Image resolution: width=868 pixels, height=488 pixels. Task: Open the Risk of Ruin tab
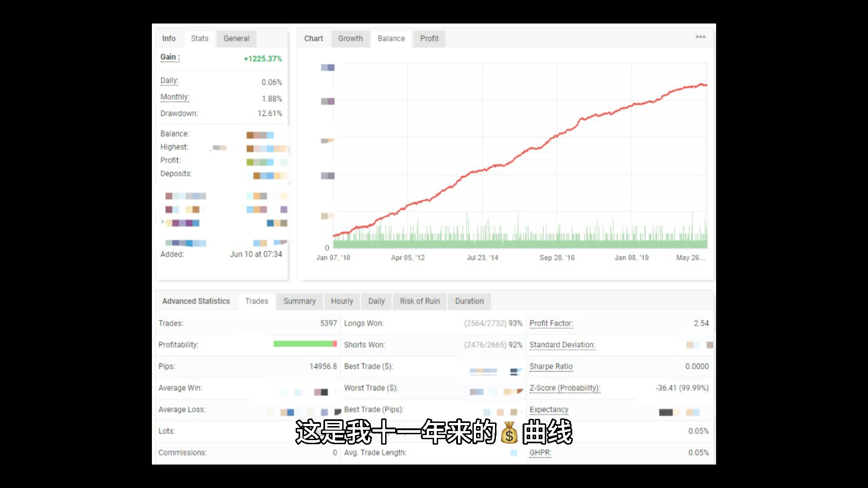[420, 301]
